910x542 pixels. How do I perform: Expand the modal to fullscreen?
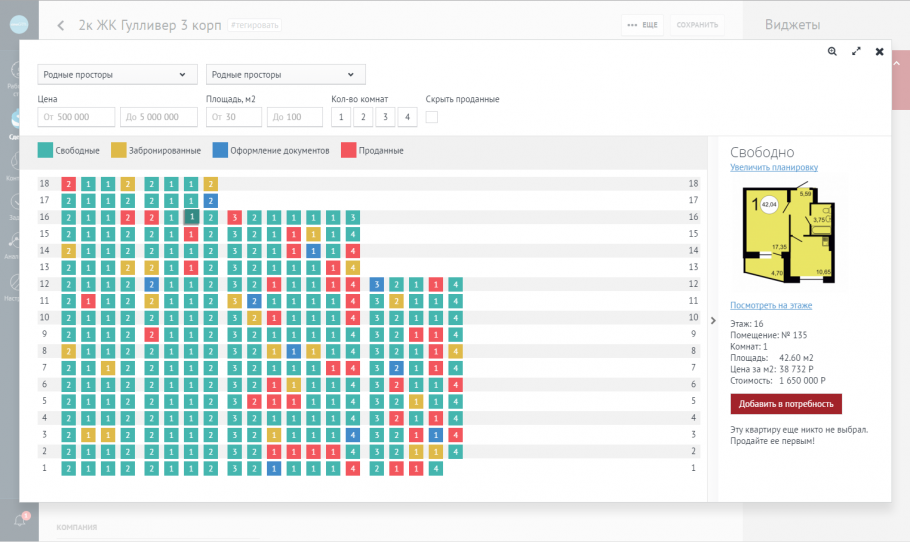click(x=856, y=51)
